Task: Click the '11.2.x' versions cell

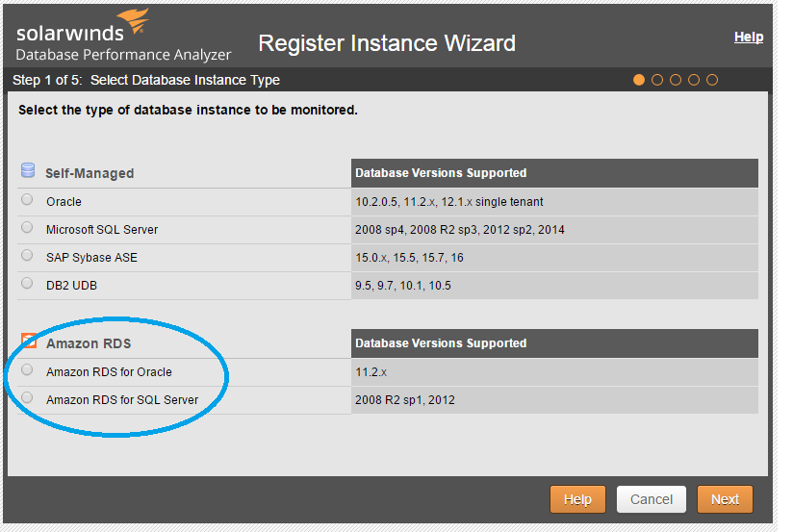Action: (x=554, y=372)
